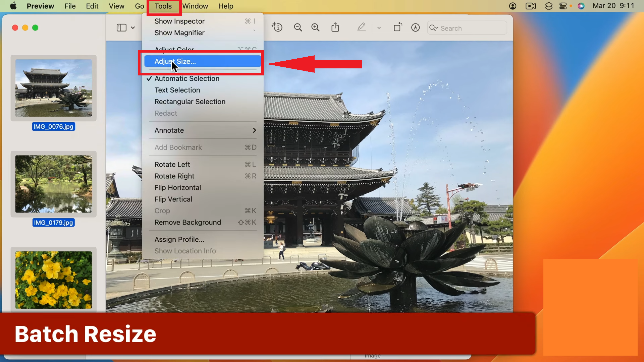Toggle Automatic Selection checkmark item
The width and height of the screenshot is (644, 362).
pyautogui.click(x=187, y=78)
